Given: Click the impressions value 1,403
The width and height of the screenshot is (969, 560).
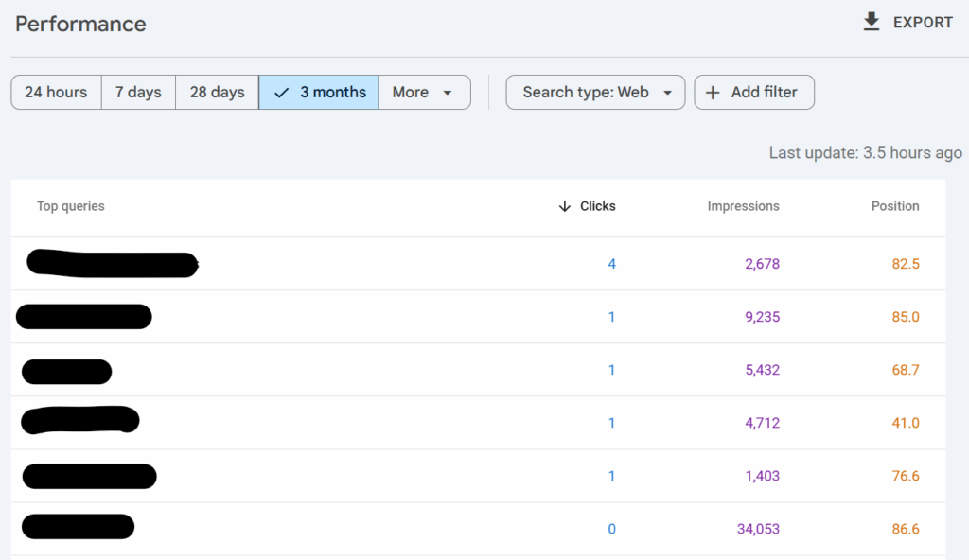Looking at the screenshot, I should 762,476.
